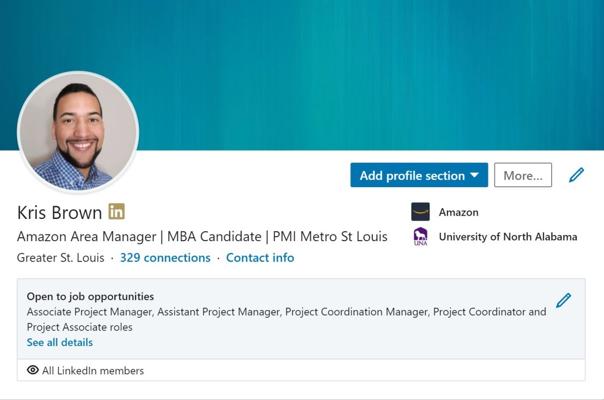Click the Open to job opportunities heading
The image size is (604, 400).
(90, 296)
